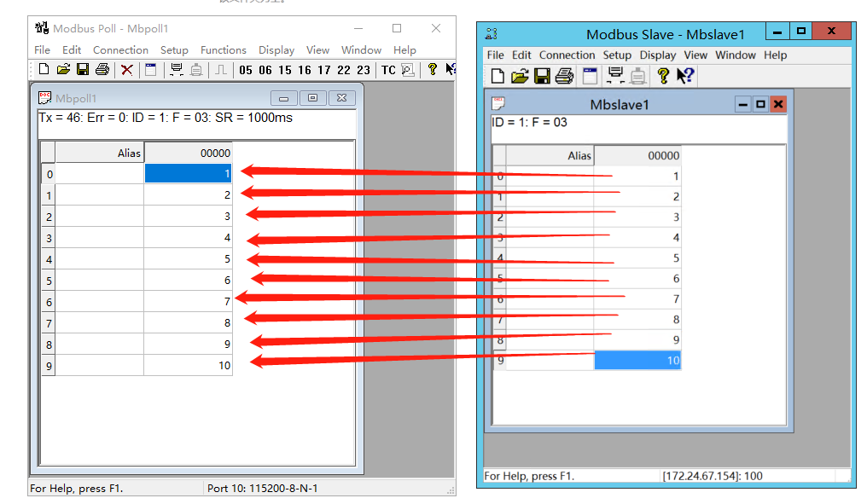Maximize the Mbpoll1 child window
This screenshot has height=504, width=867.
[x=312, y=98]
